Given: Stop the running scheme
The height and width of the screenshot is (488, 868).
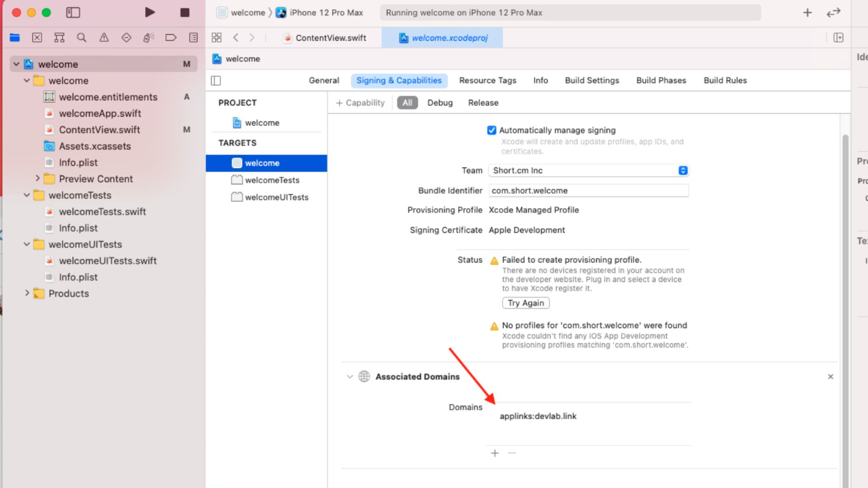Looking at the screenshot, I should pos(185,12).
